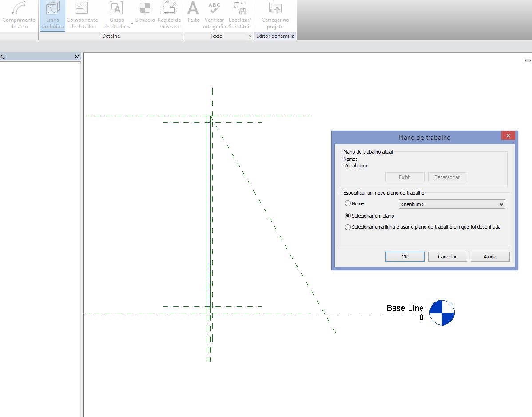
Task: Click the level elevation value 0
Action: point(421,318)
